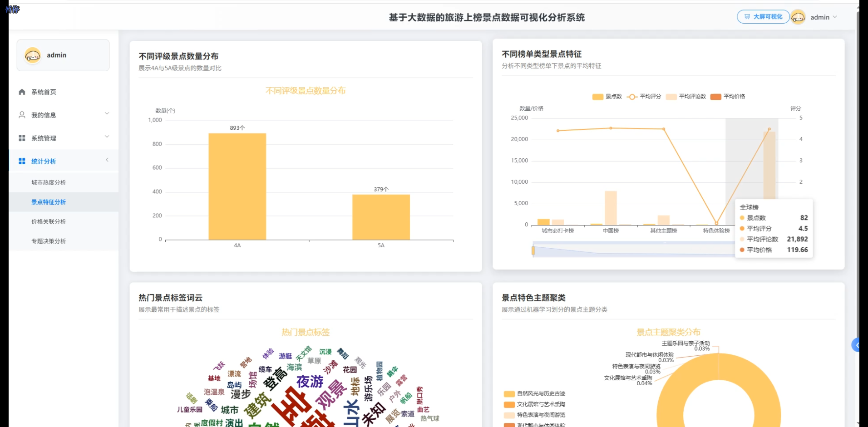Image resolution: width=868 pixels, height=427 pixels.
Task: Click the 景点特色主题聚类 card heading
Action: (x=533, y=298)
